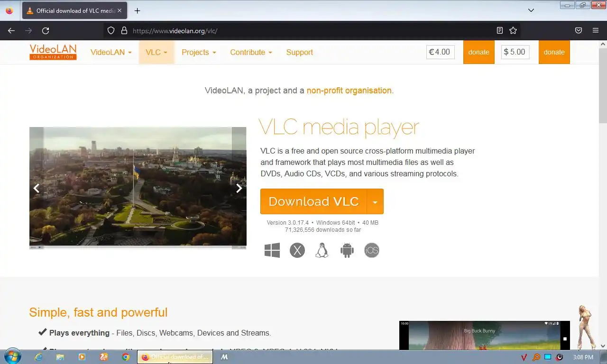Select the Linux penguin icon
The height and width of the screenshot is (364, 607).
(x=322, y=250)
